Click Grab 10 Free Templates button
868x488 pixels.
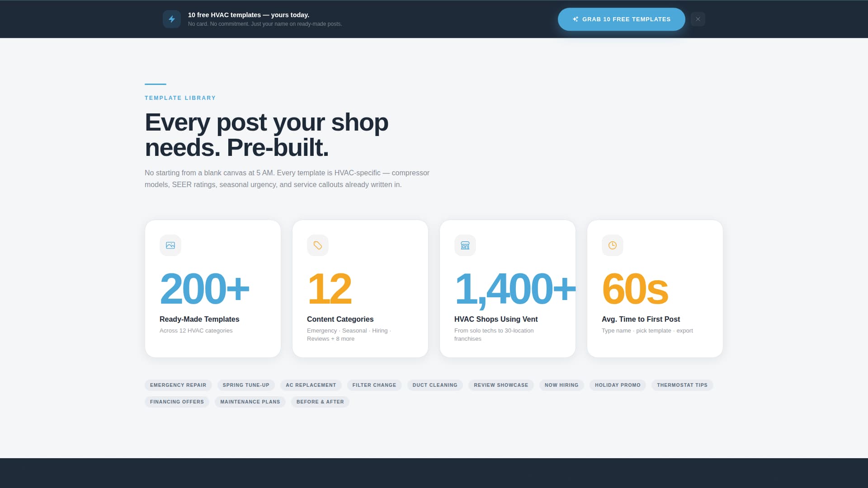pos(621,19)
